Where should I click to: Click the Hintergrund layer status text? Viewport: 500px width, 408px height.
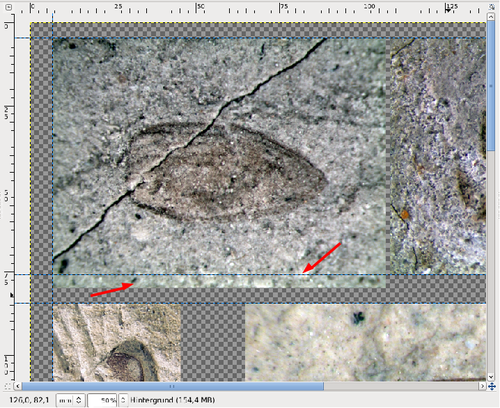172,400
